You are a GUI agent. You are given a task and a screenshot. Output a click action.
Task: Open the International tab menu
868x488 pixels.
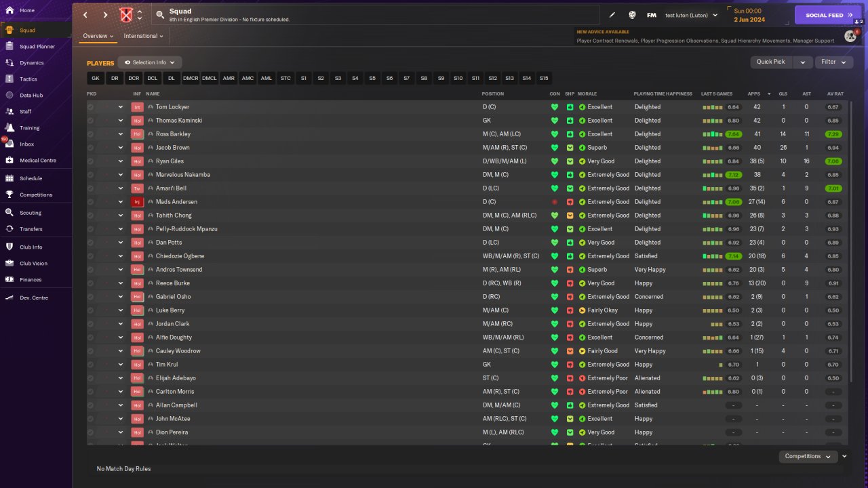[x=144, y=36]
